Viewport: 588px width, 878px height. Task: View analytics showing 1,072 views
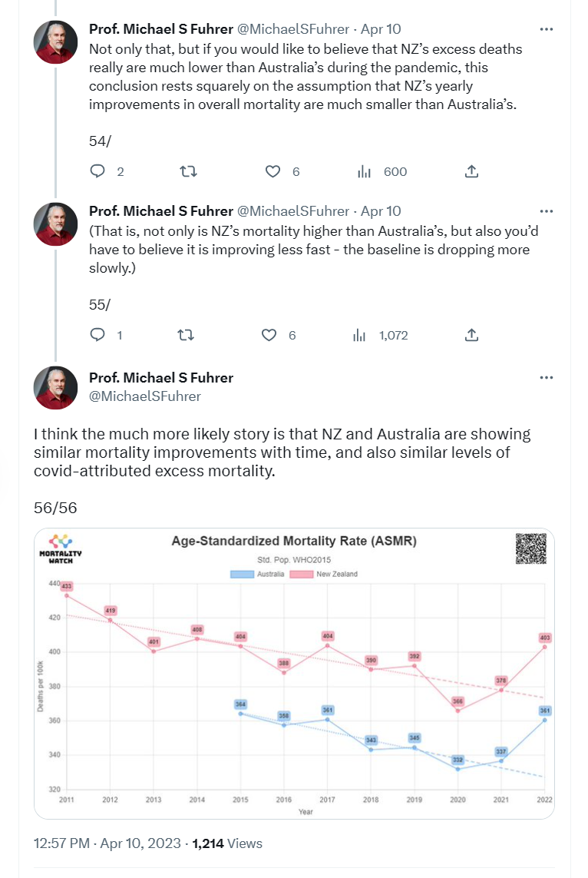(360, 335)
